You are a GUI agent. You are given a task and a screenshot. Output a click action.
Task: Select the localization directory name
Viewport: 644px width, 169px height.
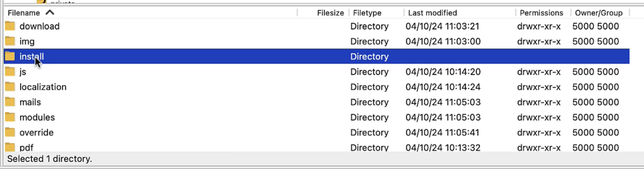pyautogui.click(x=43, y=87)
